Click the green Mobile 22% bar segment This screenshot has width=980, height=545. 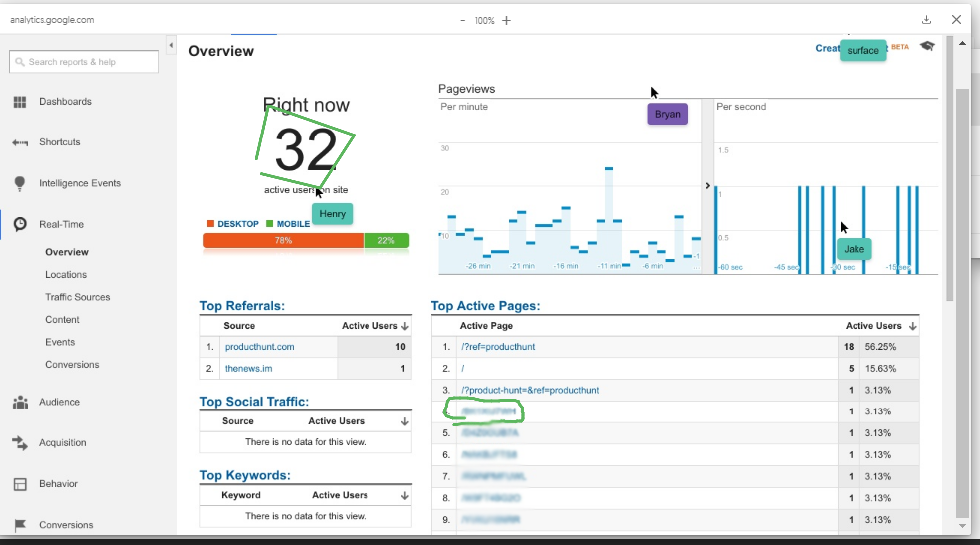click(386, 241)
